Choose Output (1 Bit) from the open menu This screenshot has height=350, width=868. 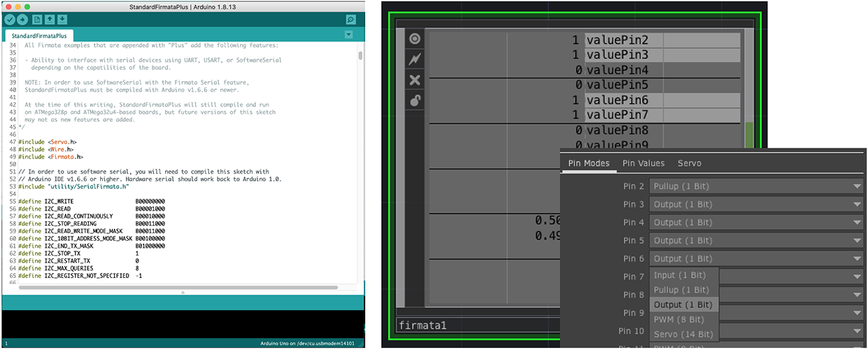(x=684, y=304)
